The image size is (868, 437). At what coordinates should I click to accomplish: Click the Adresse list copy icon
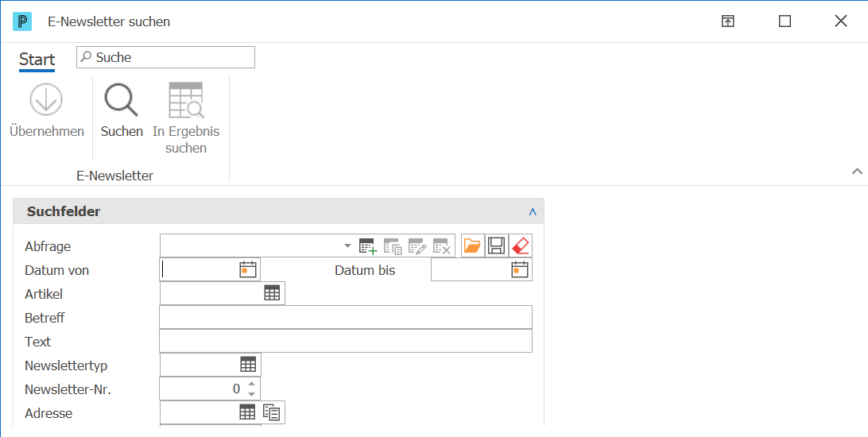click(x=272, y=412)
